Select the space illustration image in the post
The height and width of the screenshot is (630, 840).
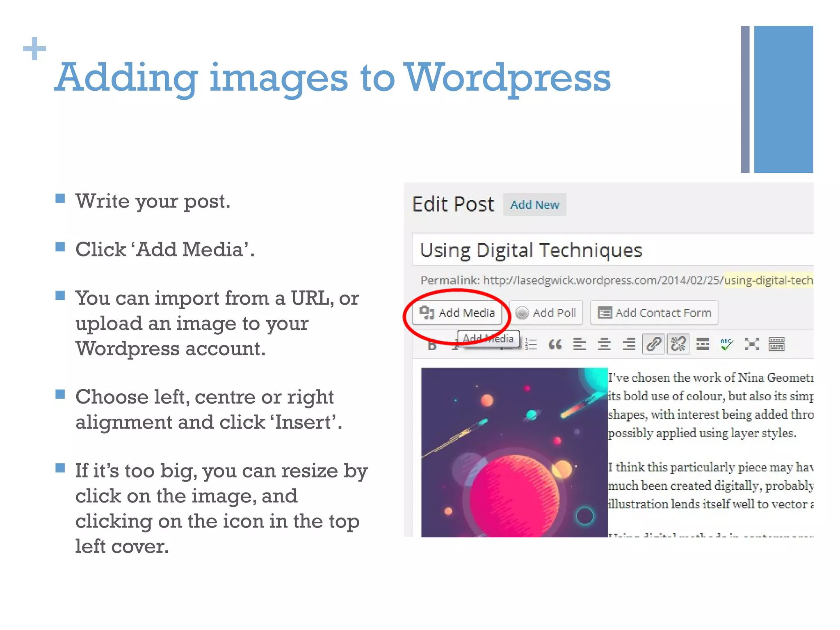(514, 452)
